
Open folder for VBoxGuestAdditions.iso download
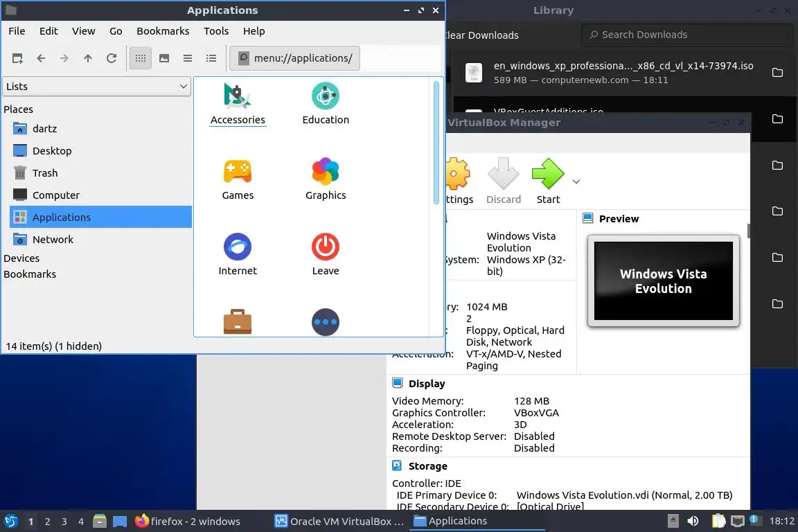777,118
